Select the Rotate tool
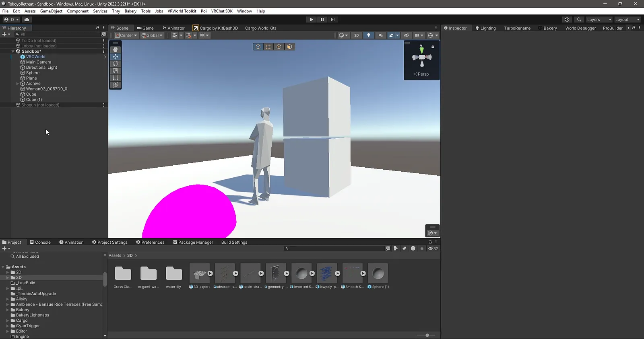644x339 pixels. [x=116, y=64]
